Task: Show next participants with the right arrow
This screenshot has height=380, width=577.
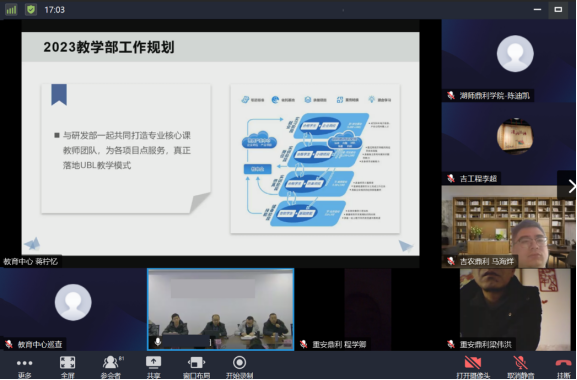Action: pos(571,186)
